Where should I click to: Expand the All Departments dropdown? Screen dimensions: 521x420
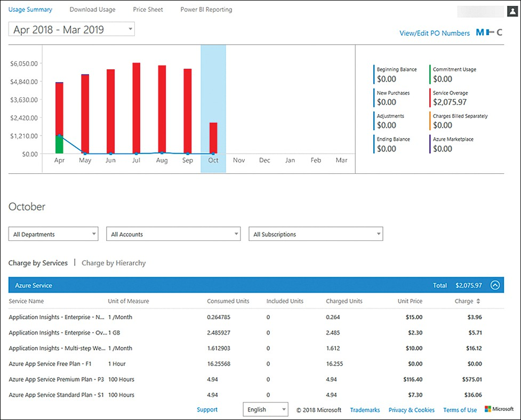tap(53, 234)
